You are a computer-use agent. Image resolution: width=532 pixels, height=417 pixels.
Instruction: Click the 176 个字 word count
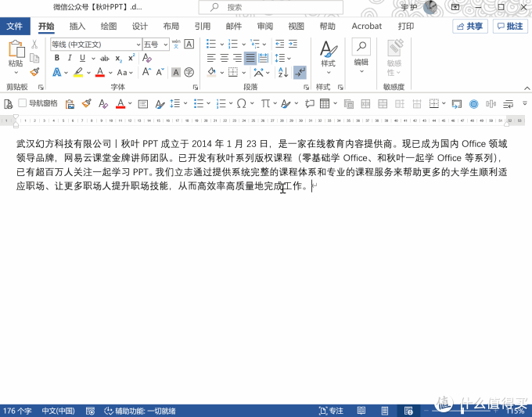click(x=17, y=411)
